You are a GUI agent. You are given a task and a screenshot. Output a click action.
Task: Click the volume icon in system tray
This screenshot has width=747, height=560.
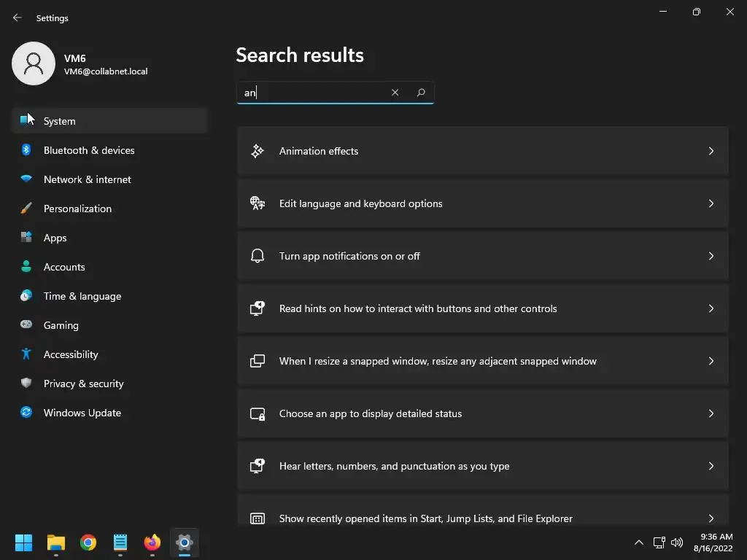(677, 542)
